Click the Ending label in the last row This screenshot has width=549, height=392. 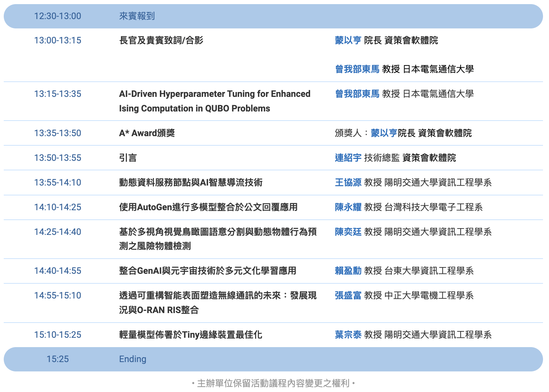click(x=133, y=359)
